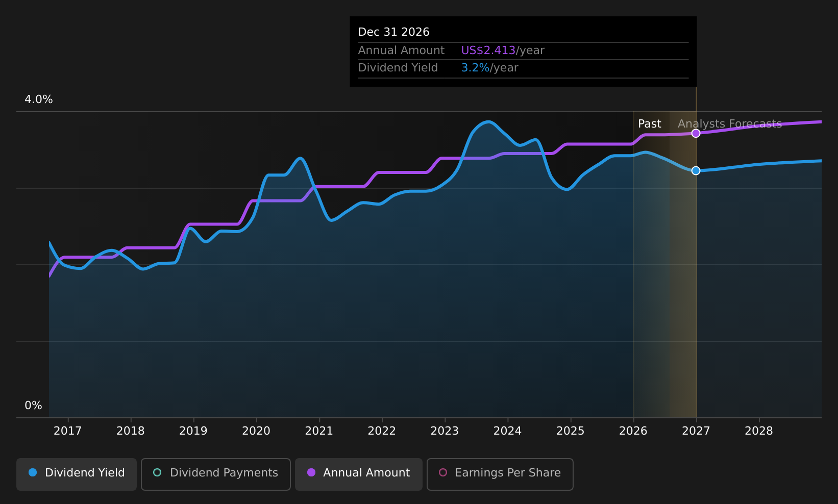
Task: Click the 2027 x-axis label
Action: point(696,431)
